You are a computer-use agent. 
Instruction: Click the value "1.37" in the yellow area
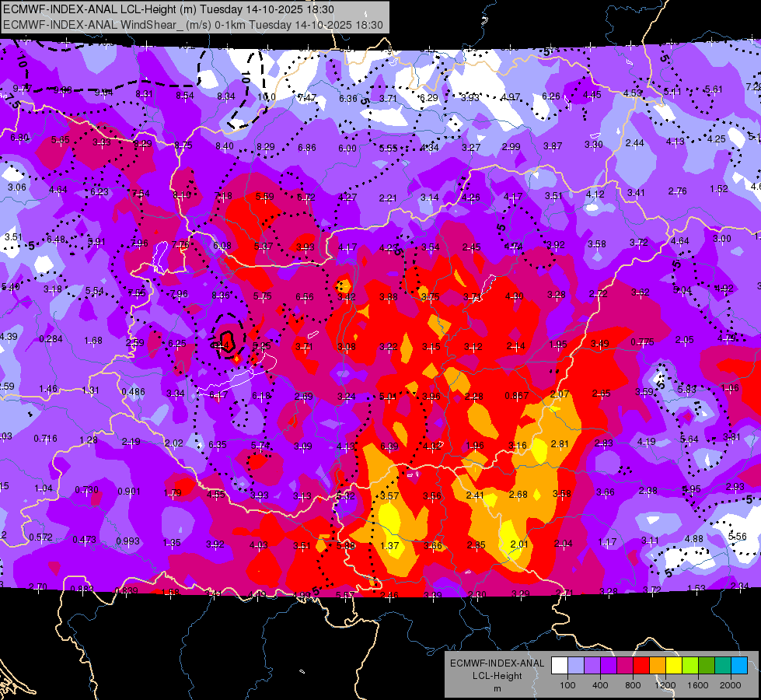pyautogui.click(x=389, y=546)
